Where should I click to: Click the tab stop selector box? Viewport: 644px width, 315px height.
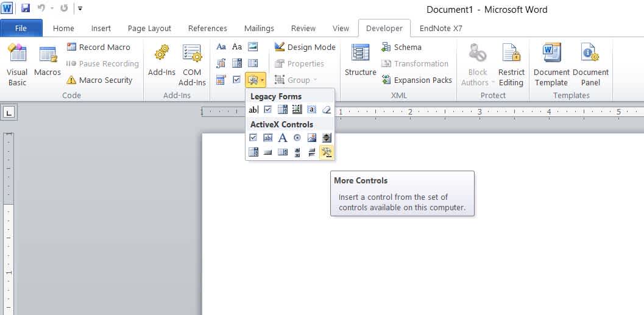[8, 112]
